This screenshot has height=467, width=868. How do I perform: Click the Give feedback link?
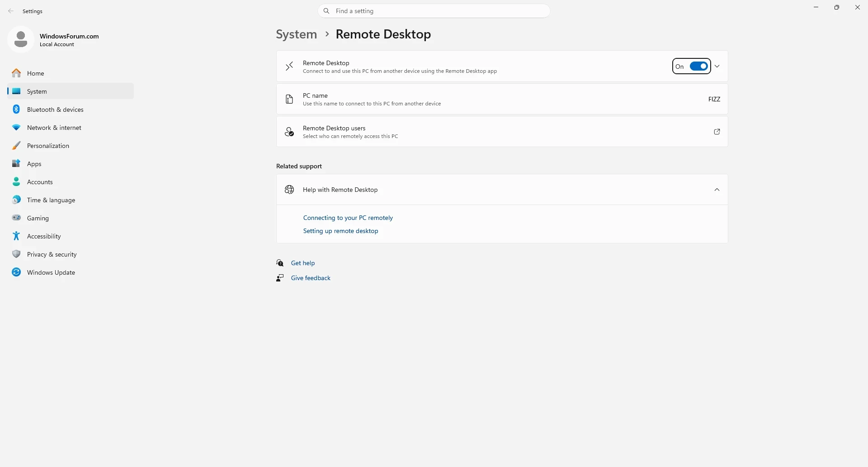pyautogui.click(x=311, y=278)
